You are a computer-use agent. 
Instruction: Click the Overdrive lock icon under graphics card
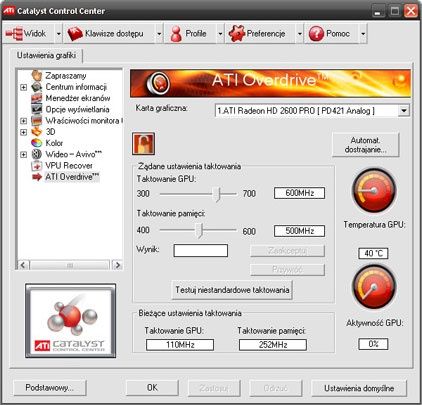pos(143,144)
